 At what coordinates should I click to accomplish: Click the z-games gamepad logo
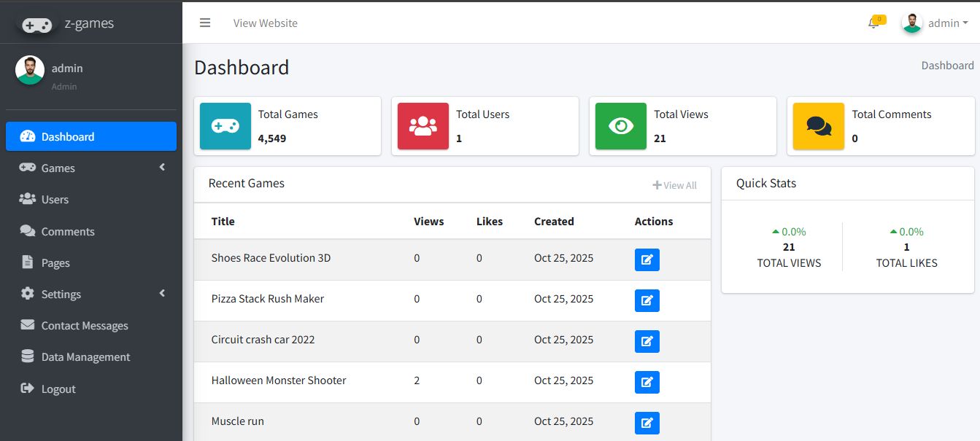click(37, 25)
